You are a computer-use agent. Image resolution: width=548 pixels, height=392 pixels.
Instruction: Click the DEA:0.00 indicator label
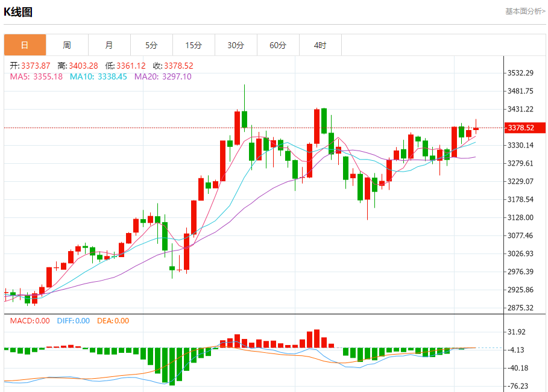point(113,321)
